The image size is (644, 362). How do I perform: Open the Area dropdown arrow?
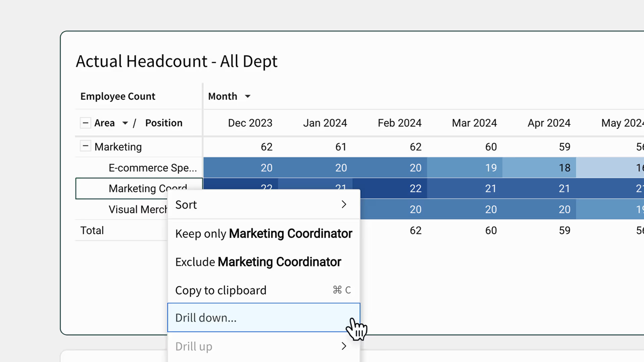tap(125, 123)
